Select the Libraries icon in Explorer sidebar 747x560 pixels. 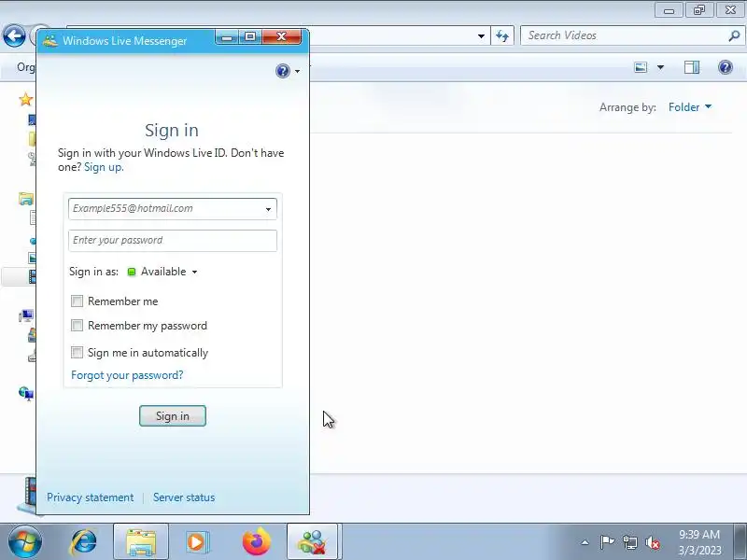26,199
